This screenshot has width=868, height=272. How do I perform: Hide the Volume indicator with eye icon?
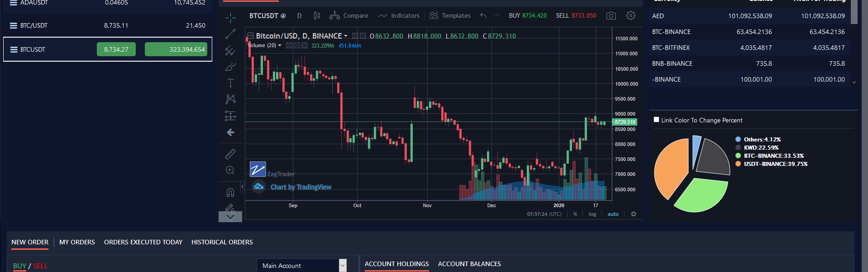tap(289, 45)
